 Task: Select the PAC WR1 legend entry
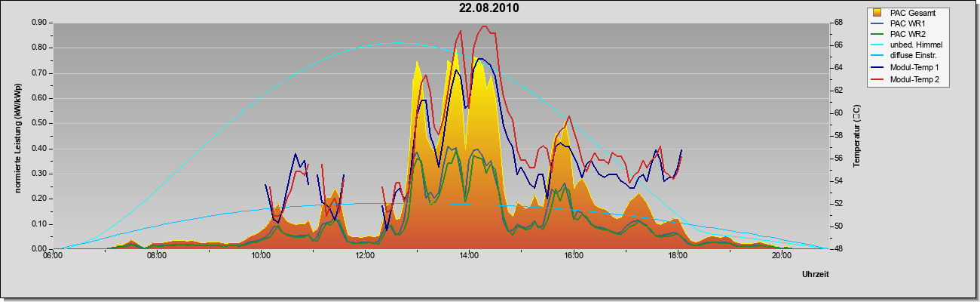908,23
